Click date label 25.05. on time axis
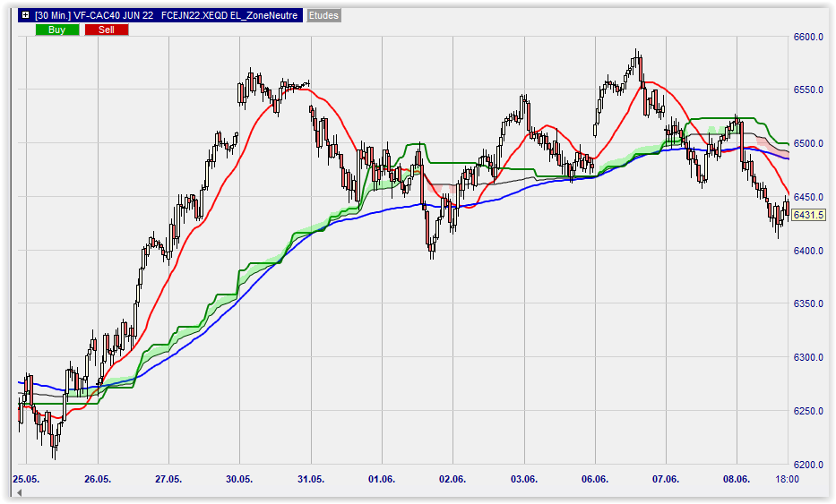Image resolution: width=836 pixels, height=504 pixels. tap(26, 479)
